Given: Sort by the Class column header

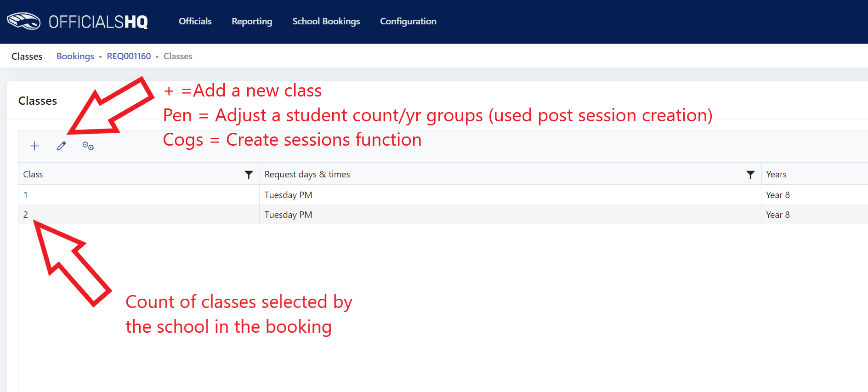Looking at the screenshot, I should [x=33, y=174].
